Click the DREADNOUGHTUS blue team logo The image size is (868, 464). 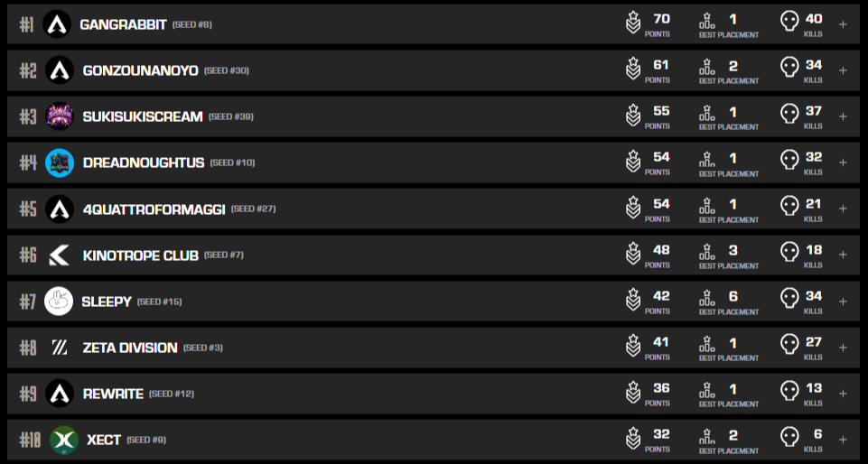click(x=59, y=162)
